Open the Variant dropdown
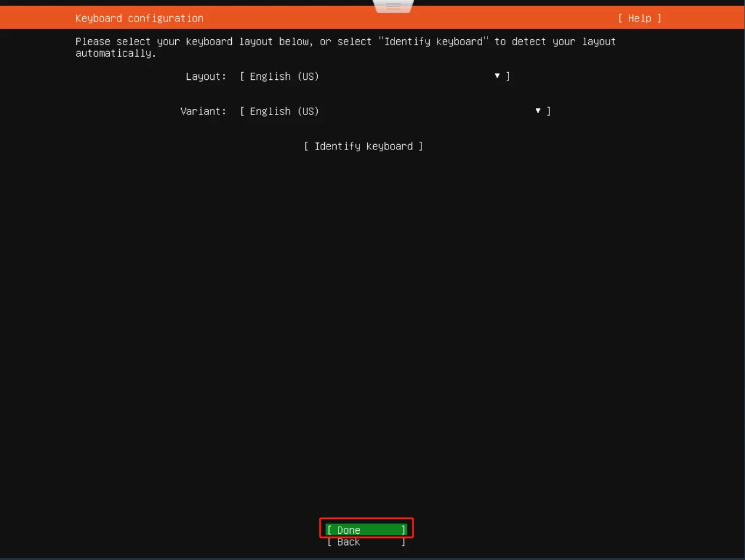The image size is (745, 560). pyautogui.click(x=395, y=111)
